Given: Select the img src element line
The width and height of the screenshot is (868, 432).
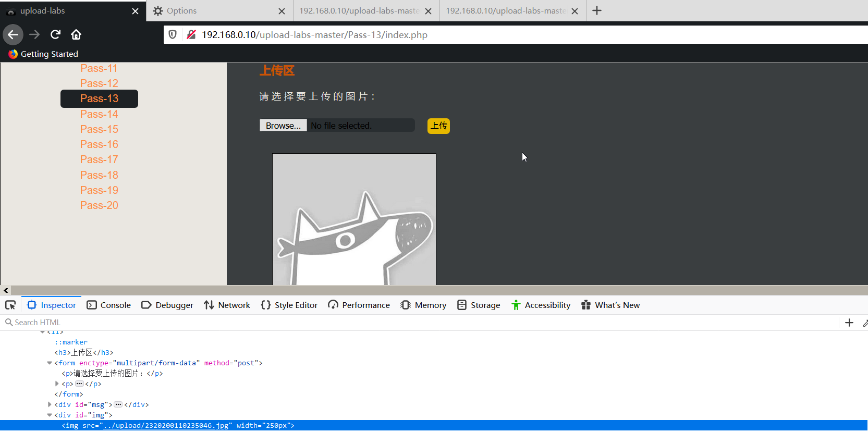Looking at the screenshot, I should pyautogui.click(x=434, y=426).
